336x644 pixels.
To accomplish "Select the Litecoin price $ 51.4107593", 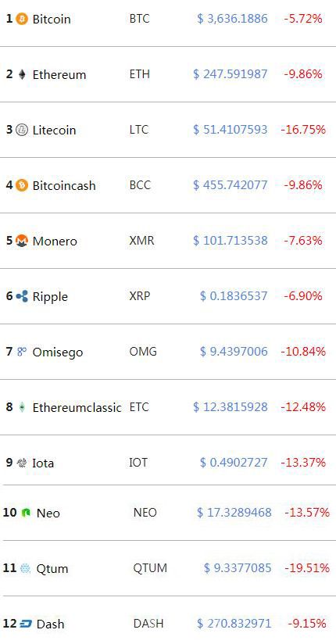I will [231, 130].
